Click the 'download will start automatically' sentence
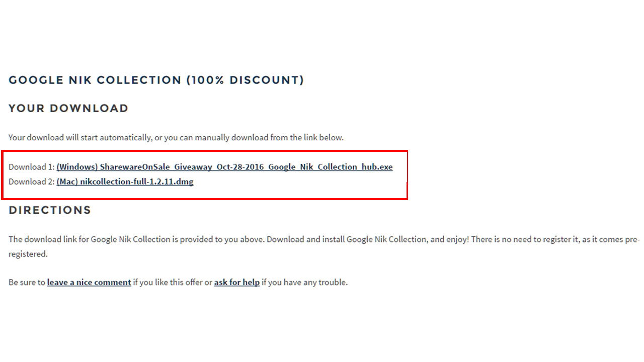This screenshot has width=644, height=362. [x=176, y=137]
